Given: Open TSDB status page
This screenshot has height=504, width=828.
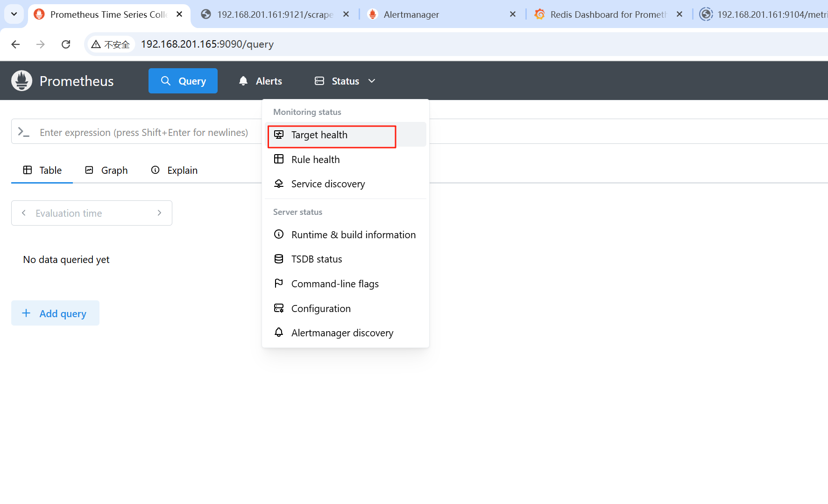Looking at the screenshot, I should pyautogui.click(x=346, y=259).
